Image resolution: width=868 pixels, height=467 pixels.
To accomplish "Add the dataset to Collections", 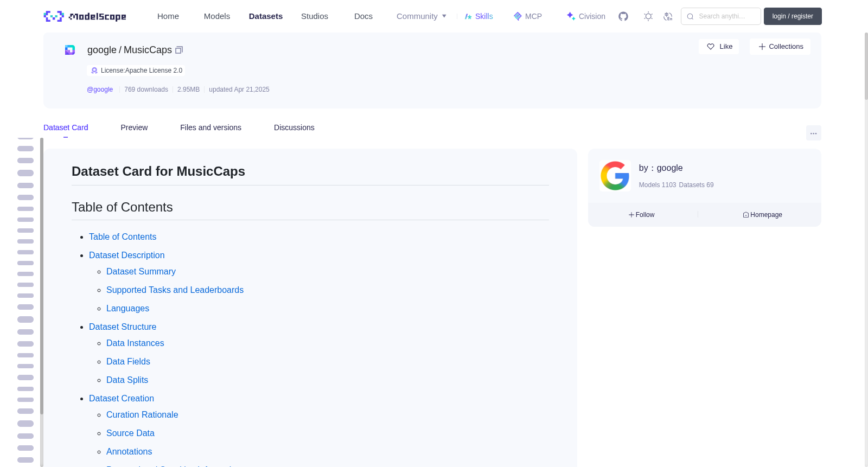I will pos(780,47).
